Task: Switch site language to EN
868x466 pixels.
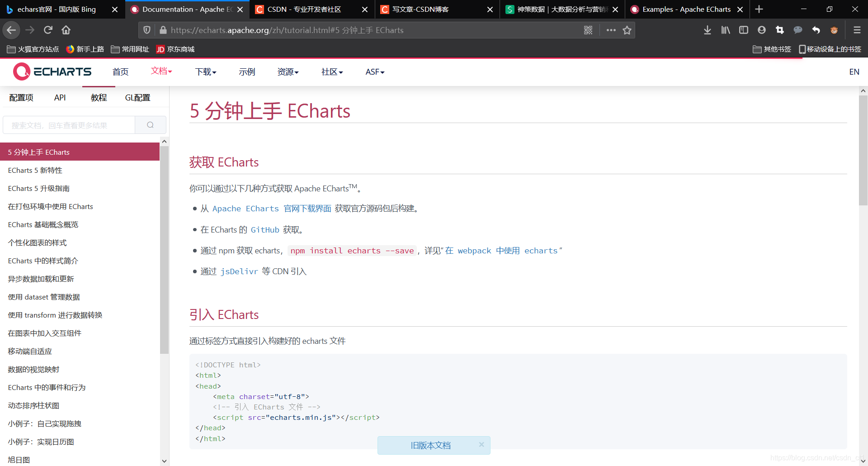Action: coord(854,72)
